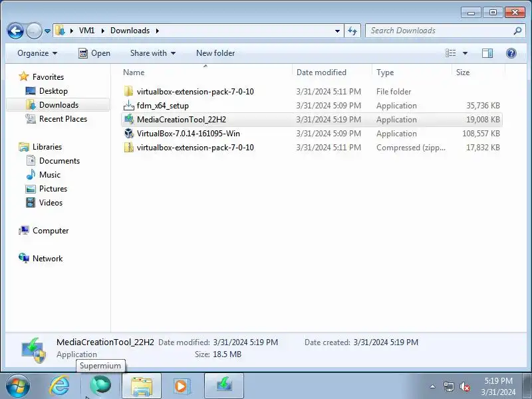Image resolution: width=532 pixels, height=399 pixels.
Task: Launch Supermium browser from the taskbar
Action: tap(100, 386)
